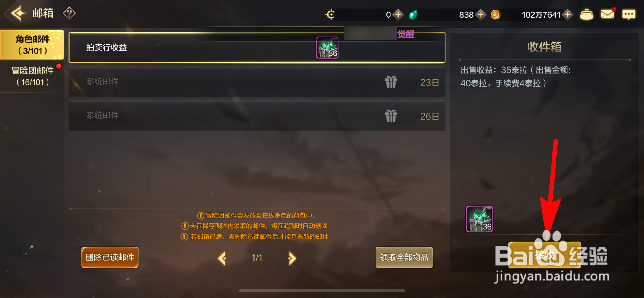Switch to 冒险团邮件 tab
This screenshot has width=644, height=298.
point(32,76)
